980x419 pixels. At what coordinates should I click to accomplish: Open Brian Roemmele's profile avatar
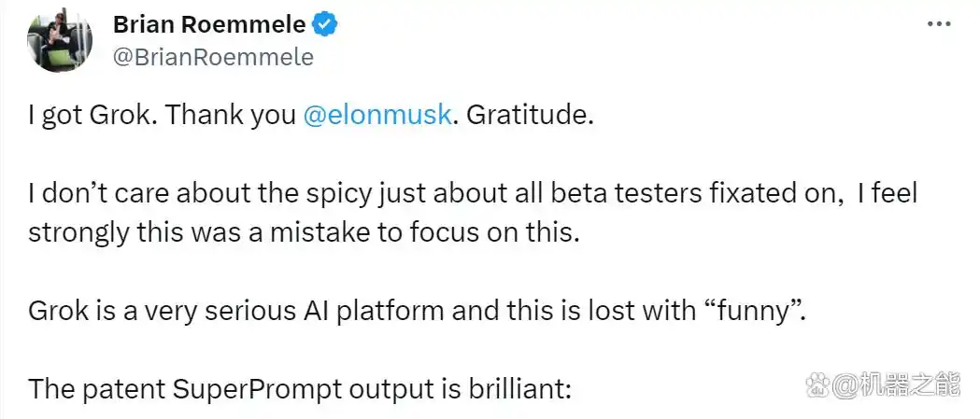click(x=60, y=40)
